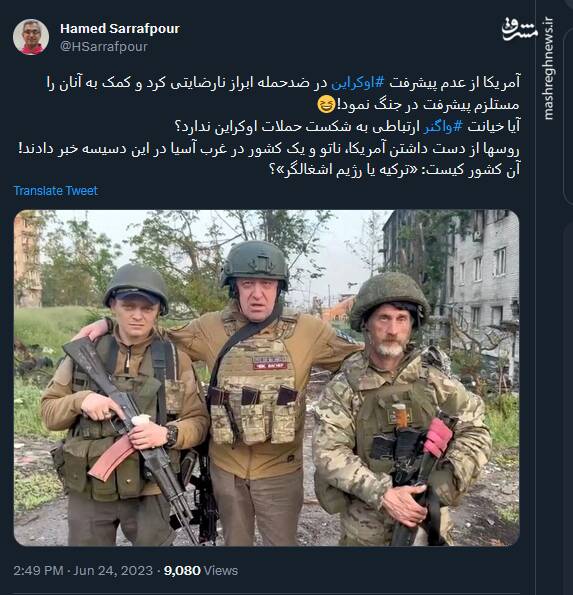The height and width of the screenshot is (595, 573).
Task: Click the 2:49 PM tweet time
Action: tap(38, 570)
